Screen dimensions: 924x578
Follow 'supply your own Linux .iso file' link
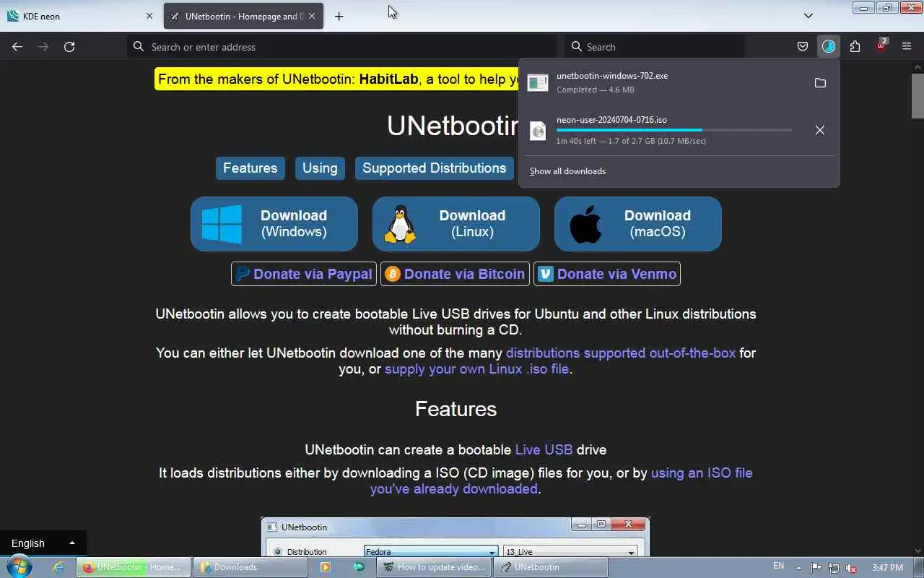pos(476,368)
